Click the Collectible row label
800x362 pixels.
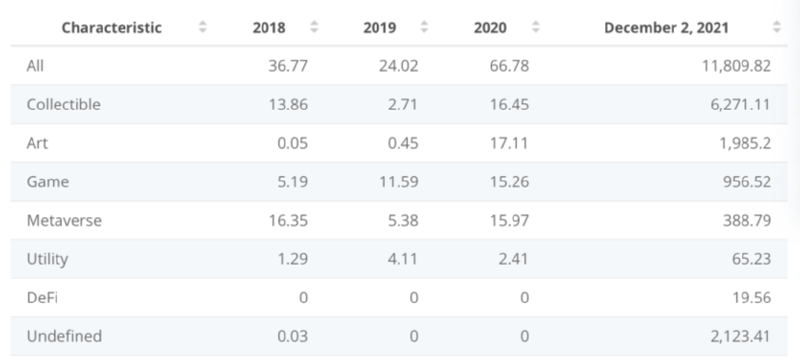pyautogui.click(x=64, y=105)
